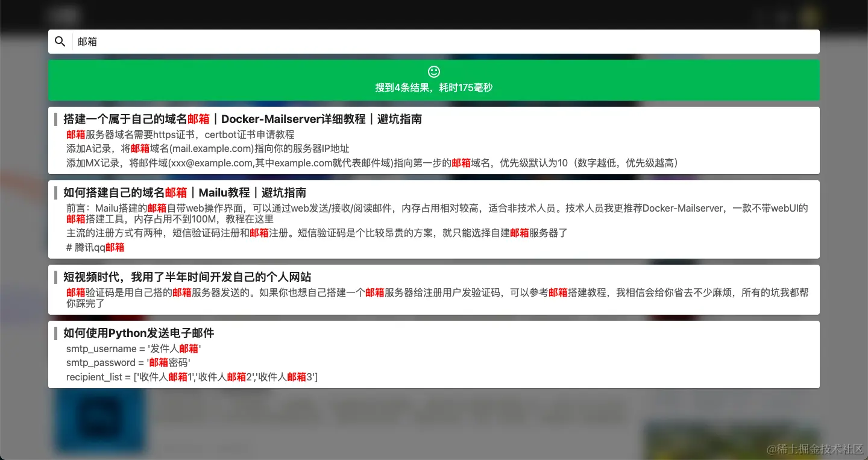Click the site logo at top left
The image size is (868, 460).
click(x=64, y=14)
